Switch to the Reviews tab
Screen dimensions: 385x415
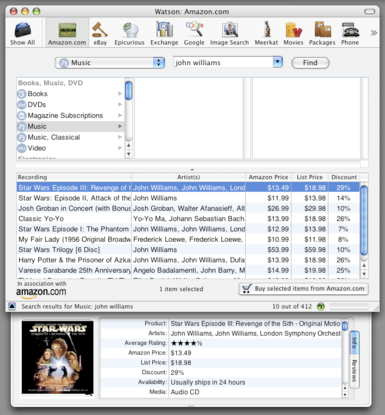[x=354, y=371]
